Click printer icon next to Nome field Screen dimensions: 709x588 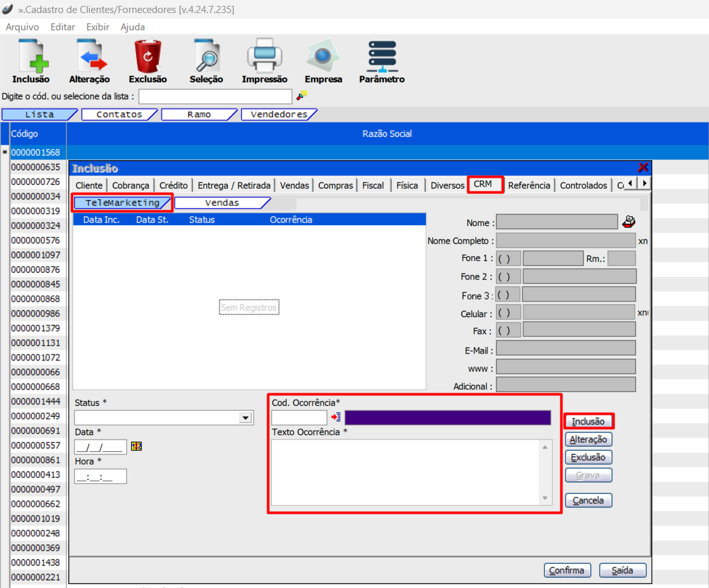point(629,222)
